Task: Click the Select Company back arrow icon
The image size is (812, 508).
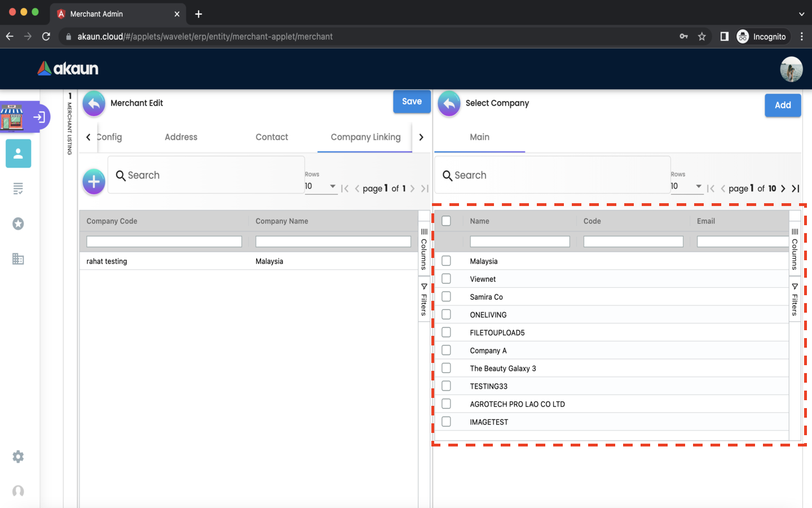Action: point(449,104)
